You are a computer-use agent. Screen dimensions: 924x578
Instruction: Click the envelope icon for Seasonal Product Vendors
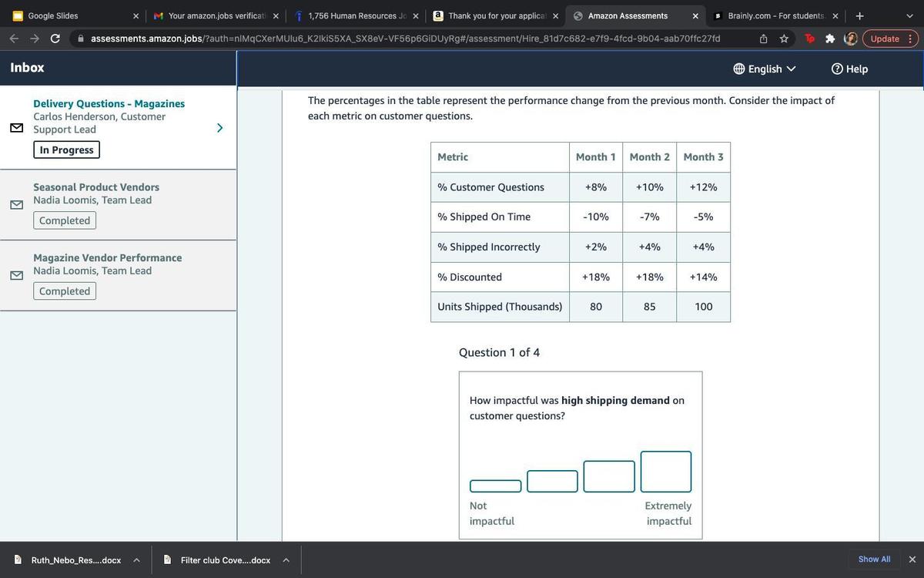(16, 205)
